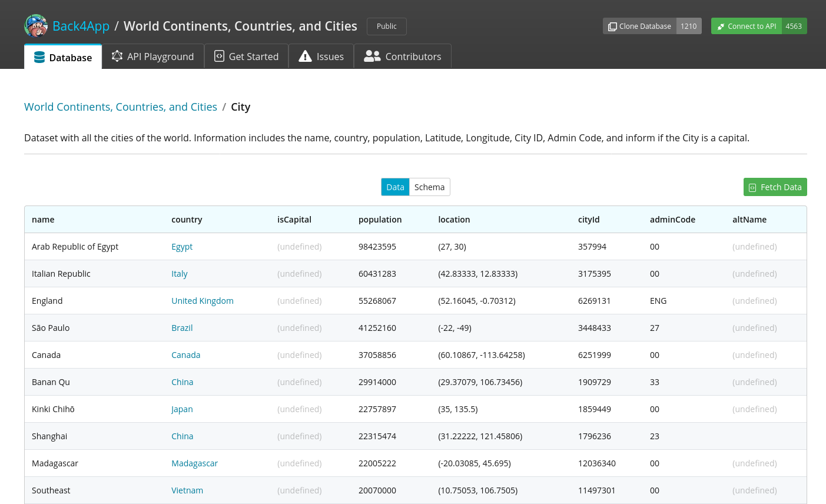The height and width of the screenshot is (504, 826).
Task: Open the country column header sorter
Action: 187,219
